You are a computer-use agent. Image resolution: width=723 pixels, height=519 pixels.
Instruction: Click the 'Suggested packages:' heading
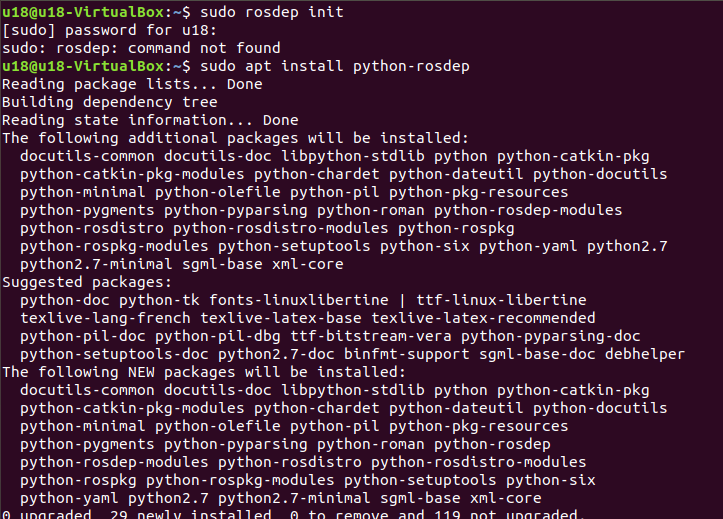(87, 282)
